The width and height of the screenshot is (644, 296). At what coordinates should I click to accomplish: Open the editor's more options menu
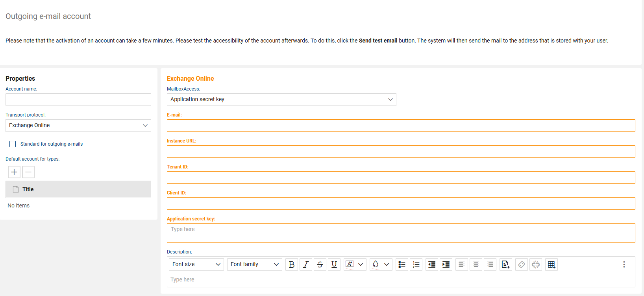[x=624, y=265]
